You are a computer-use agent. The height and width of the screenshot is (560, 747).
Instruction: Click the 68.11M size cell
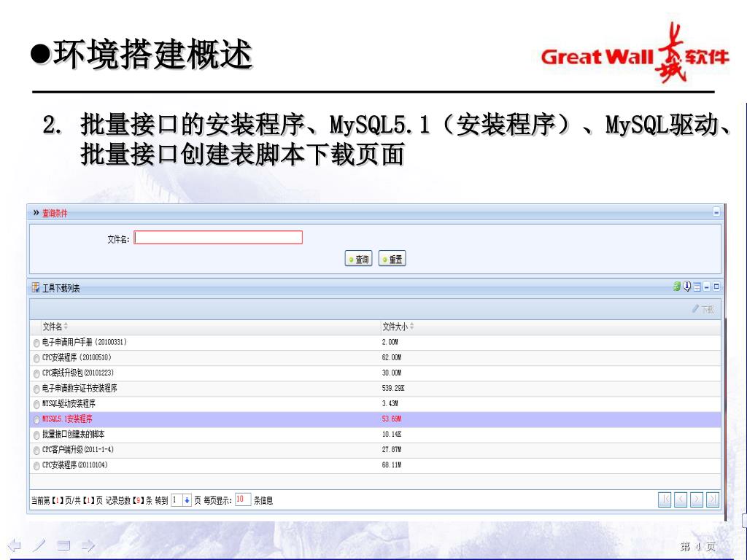pyautogui.click(x=392, y=464)
